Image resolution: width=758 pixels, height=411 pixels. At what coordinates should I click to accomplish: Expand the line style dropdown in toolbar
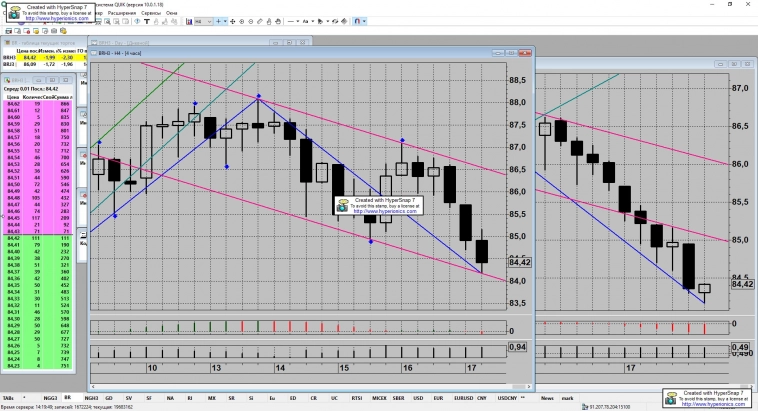click(x=298, y=21)
